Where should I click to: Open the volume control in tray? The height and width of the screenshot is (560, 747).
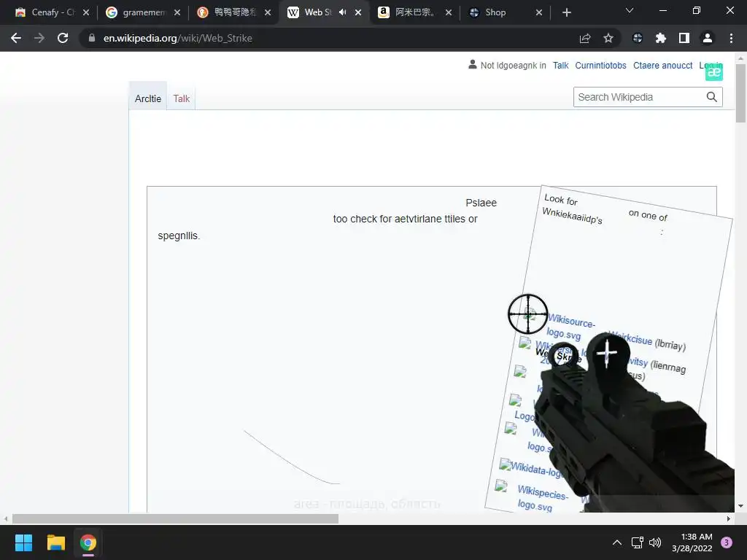(x=655, y=542)
